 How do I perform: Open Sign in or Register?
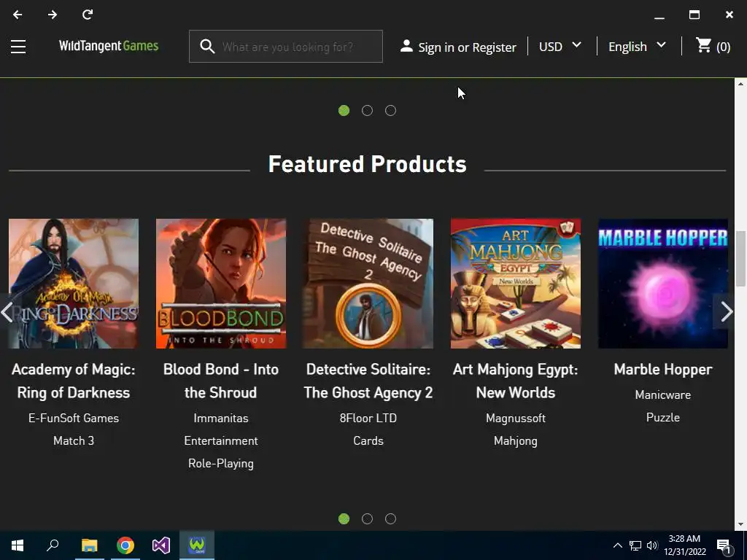(x=467, y=47)
